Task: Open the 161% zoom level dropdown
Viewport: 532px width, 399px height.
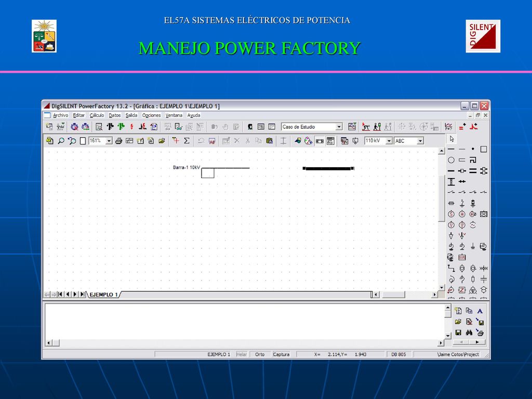Action: [x=109, y=141]
